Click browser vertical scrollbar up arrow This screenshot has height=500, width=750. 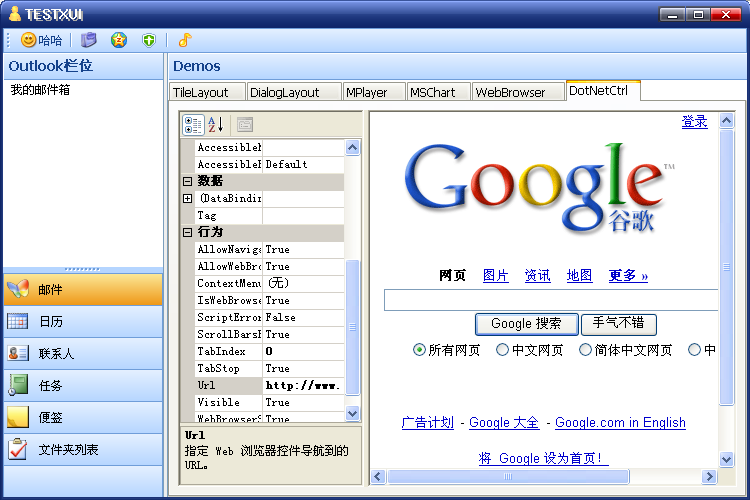coord(727,121)
